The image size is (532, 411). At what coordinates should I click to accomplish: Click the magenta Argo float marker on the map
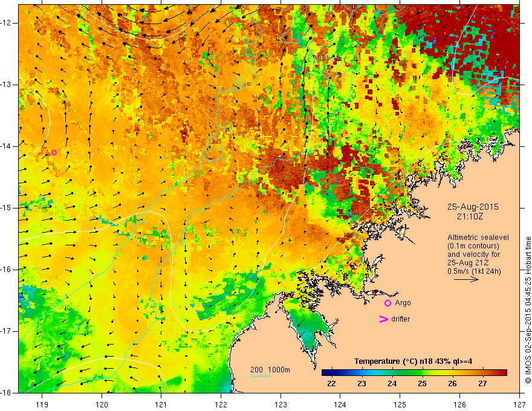(x=54, y=152)
